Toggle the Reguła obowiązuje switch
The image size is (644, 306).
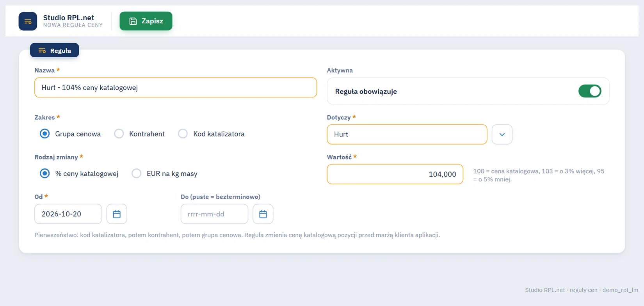pos(590,91)
